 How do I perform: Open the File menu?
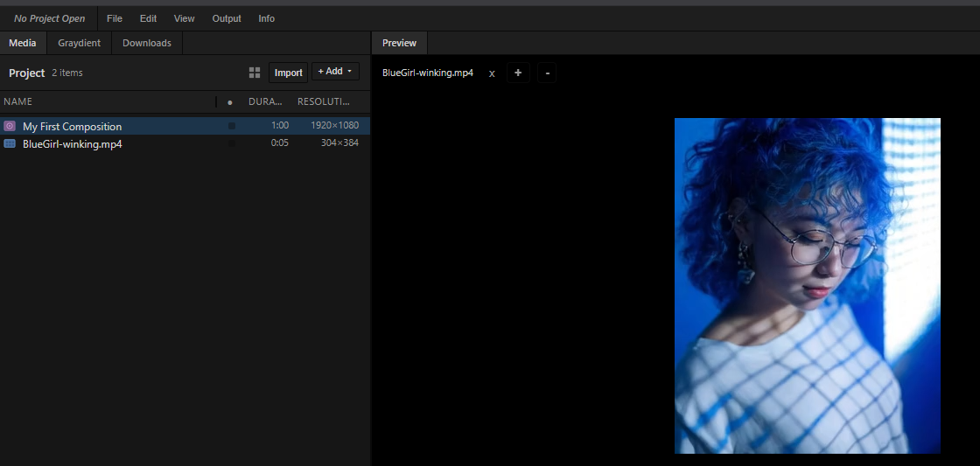115,18
